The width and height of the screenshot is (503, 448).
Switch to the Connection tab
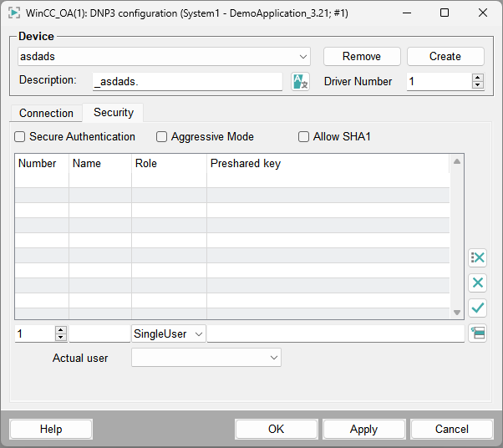(x=46, y=113)
